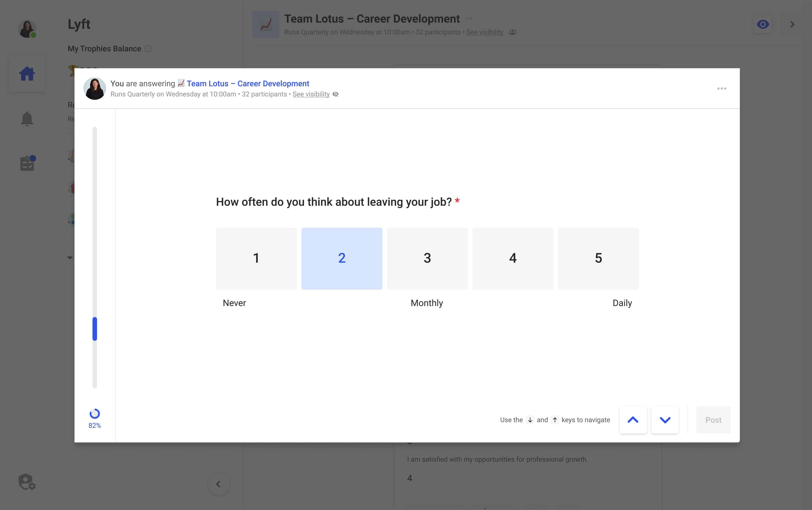Navigate to the next question with the down arrow

[665, 420]
